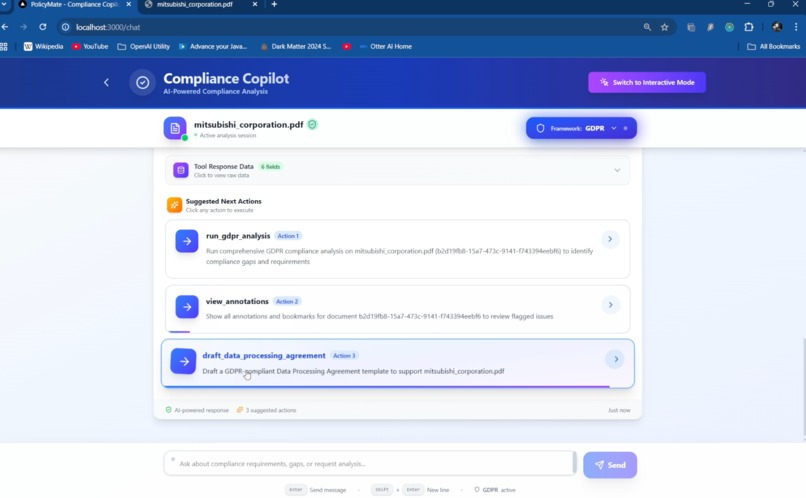Click the green verified shield badge

pos(313,124)
